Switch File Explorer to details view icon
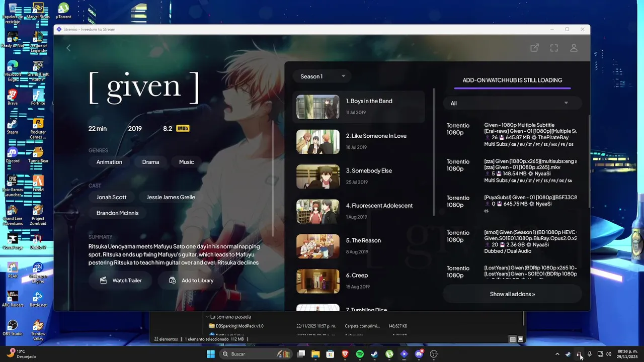 513,339
